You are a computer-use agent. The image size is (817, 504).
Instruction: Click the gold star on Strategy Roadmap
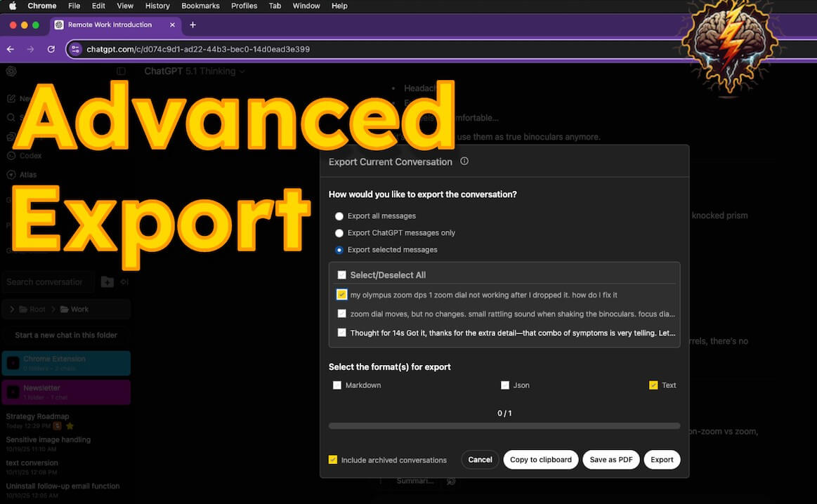(70, 426)
